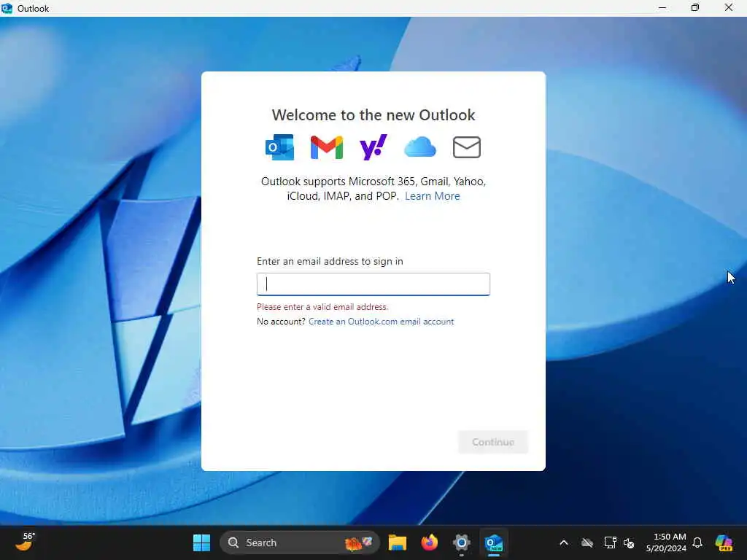
Task: Click the "Welcome to the new Outlook" heading
Action: point(373,114)
